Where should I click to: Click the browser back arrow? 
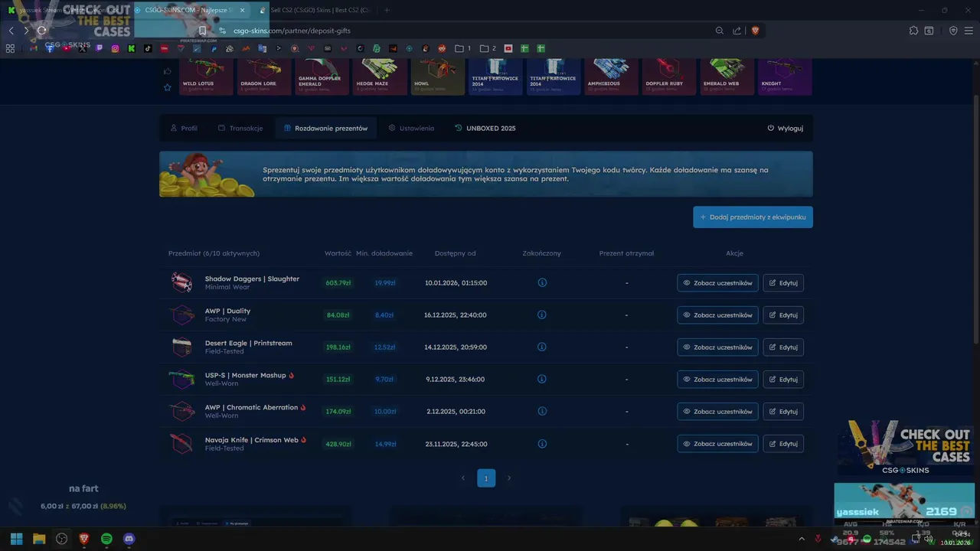tap(11, 31)
